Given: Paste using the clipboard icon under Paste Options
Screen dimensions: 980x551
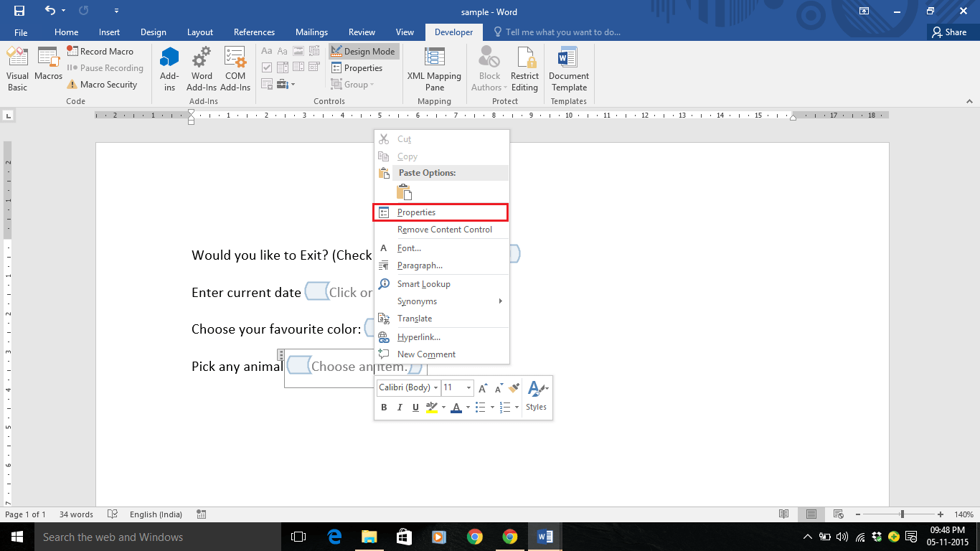Looking at the screenshot, I should click(x=405, y=192).
